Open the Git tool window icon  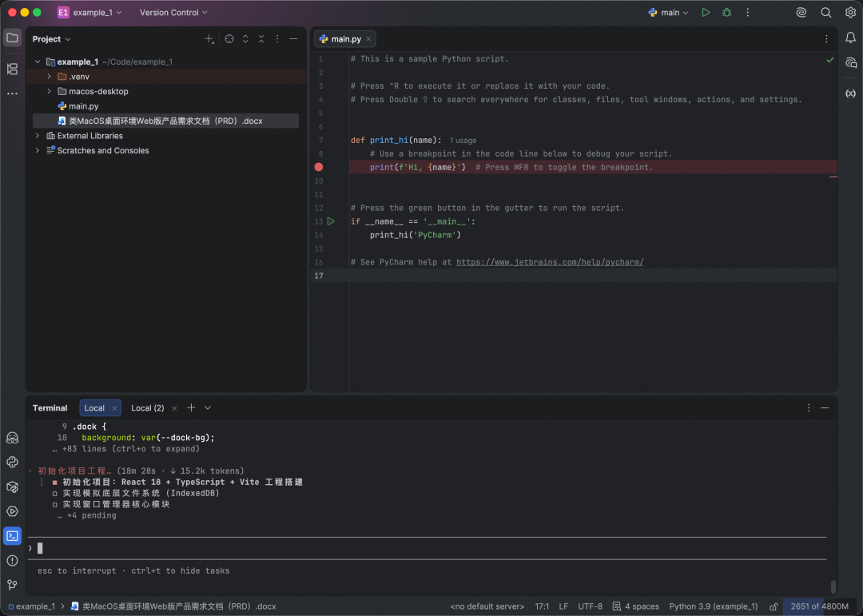tap(12, 585)
